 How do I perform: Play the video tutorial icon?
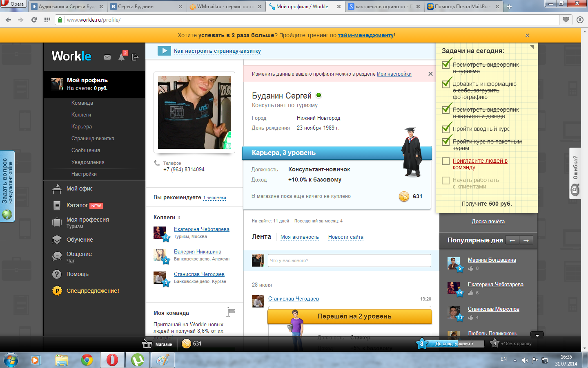(x=164, y=51)
